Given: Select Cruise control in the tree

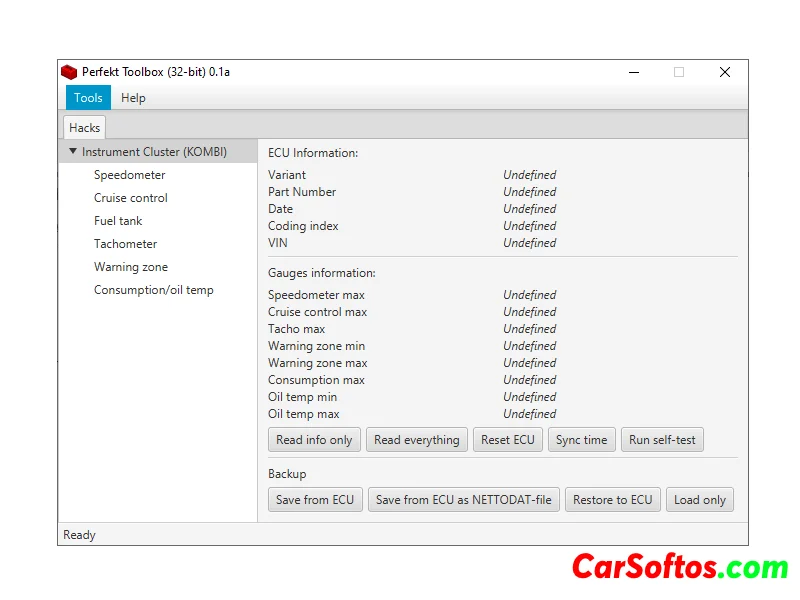Looking at the screenshot, I should point(130,198).
